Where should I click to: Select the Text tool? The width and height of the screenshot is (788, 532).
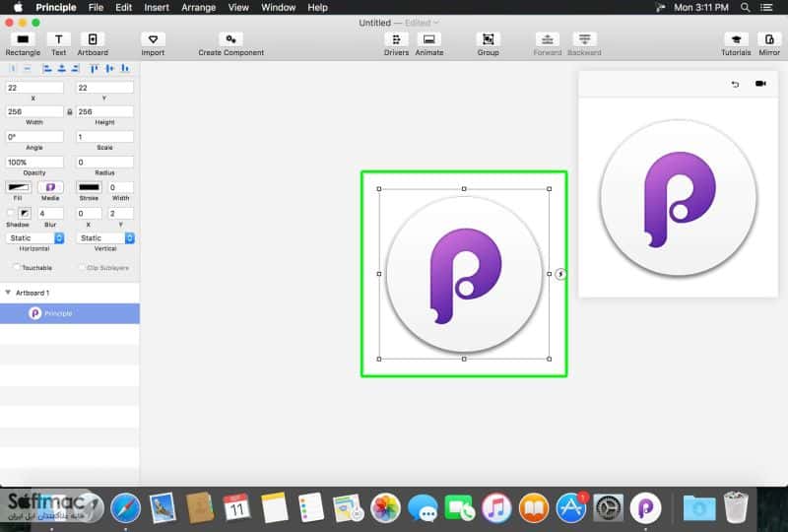pyautogui.click(x=59, y=39)
